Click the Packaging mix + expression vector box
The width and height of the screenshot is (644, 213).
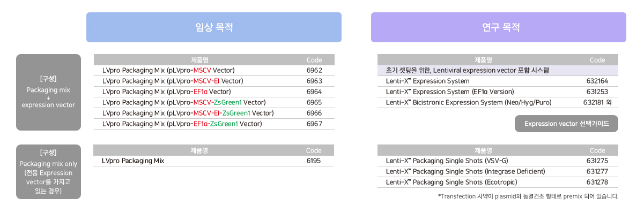click(x=48, y=92)
